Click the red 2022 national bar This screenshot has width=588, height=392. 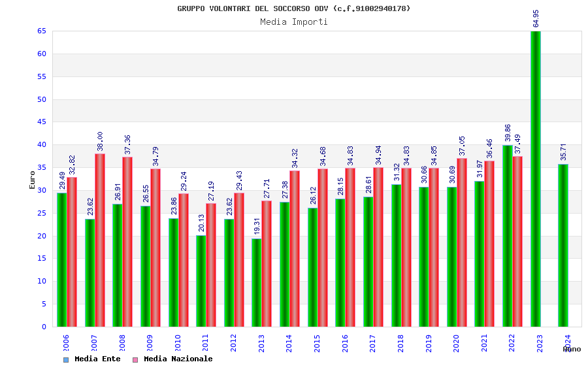point(517,242)
